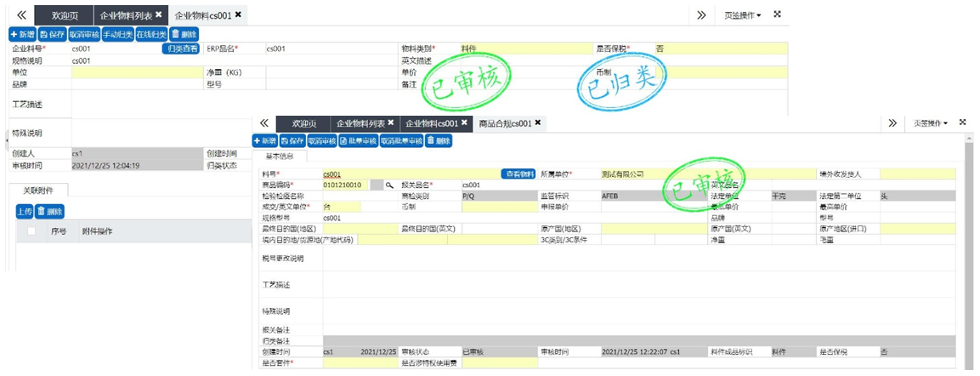Image resolution: width=980 pixels, height=376 pixels.
Task: Click the fullscreen icon in 商品合规cs001 window
Action: (x=963, y=122)
